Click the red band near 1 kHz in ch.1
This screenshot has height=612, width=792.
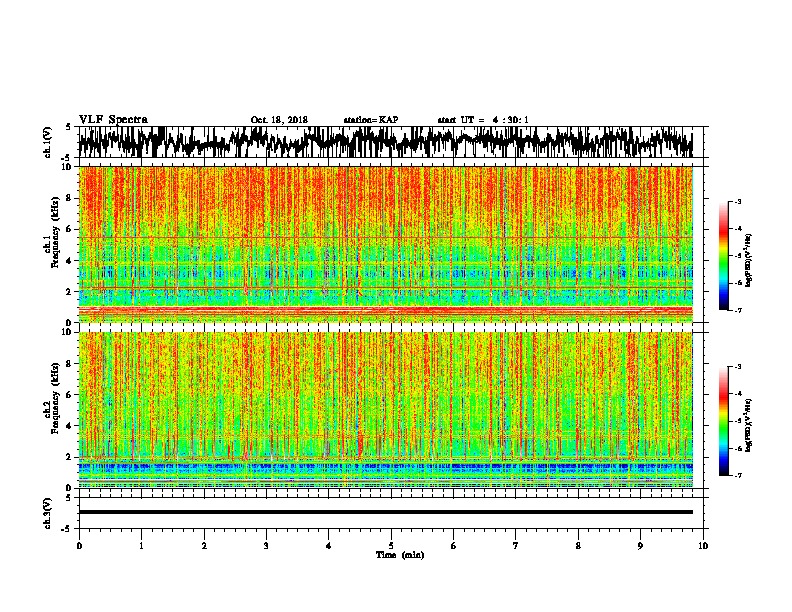coord(385,309)
